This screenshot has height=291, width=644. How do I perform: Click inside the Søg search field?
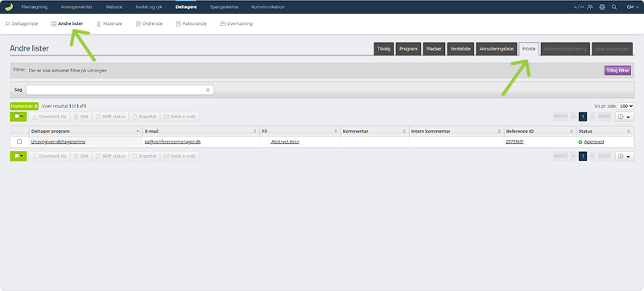[x=119, y=90]
